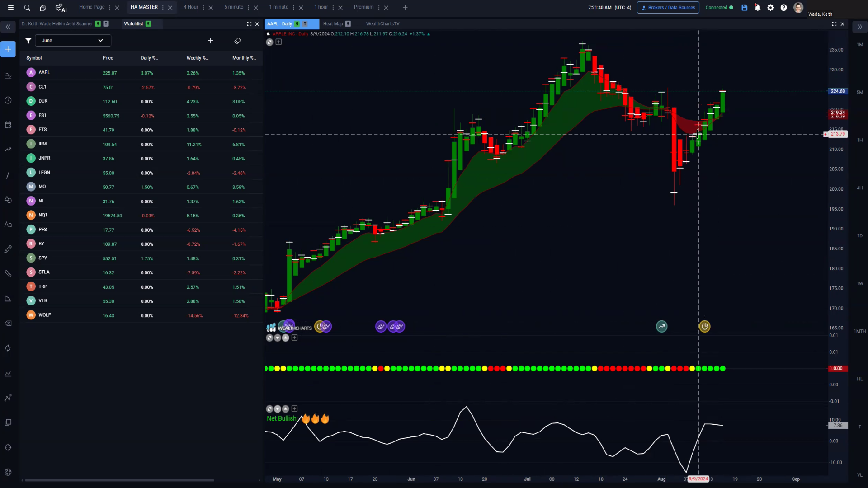
Task: Click the watchlist eraser clear icon
Action: coord(237,41)
